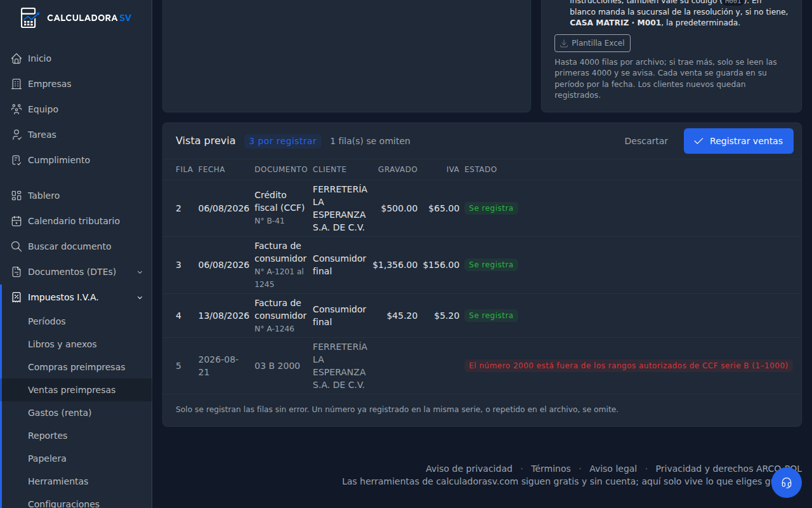Click Descartar to discard the preview
The image size is (812, 508).
646,141
